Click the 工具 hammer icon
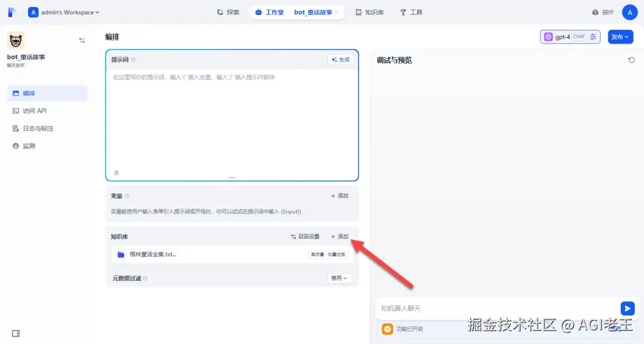Image resolution: width=644 pixels, height=344 pixels. click(403, 13)
